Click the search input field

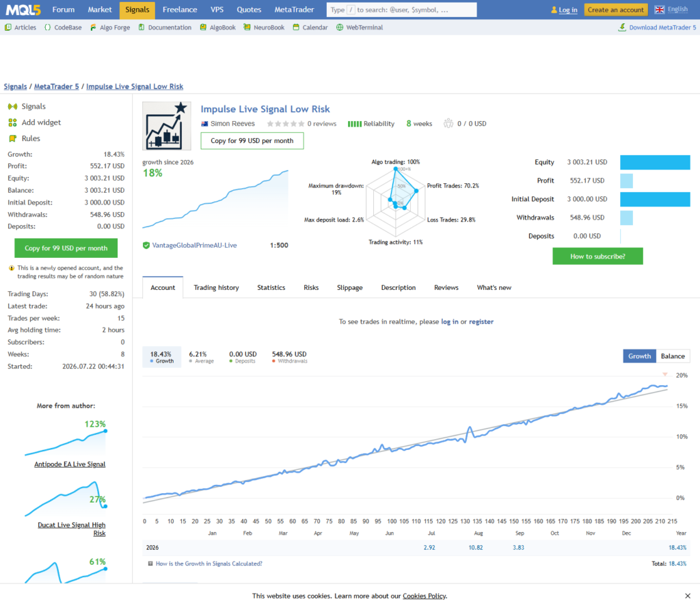[401, 10]
